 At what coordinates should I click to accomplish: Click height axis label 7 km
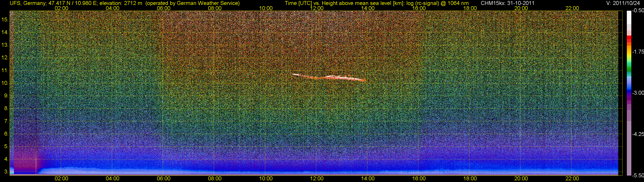[6, 121]
